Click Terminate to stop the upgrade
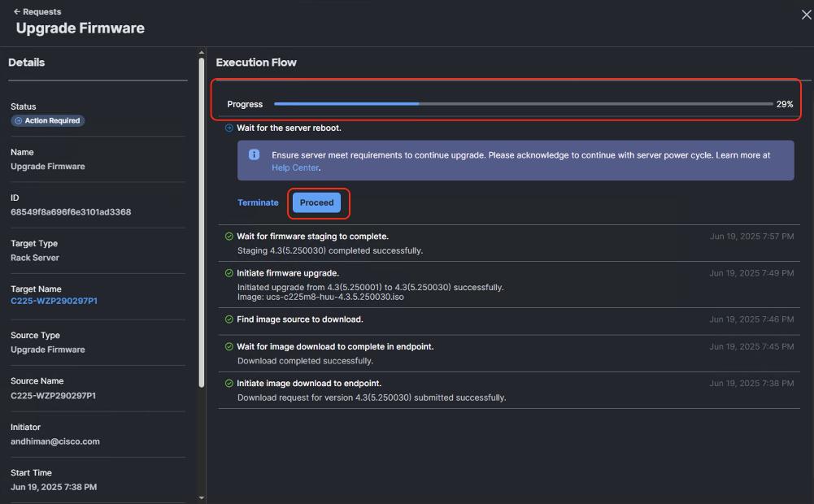Screen dimensions: 814x504 pos(258,202)
